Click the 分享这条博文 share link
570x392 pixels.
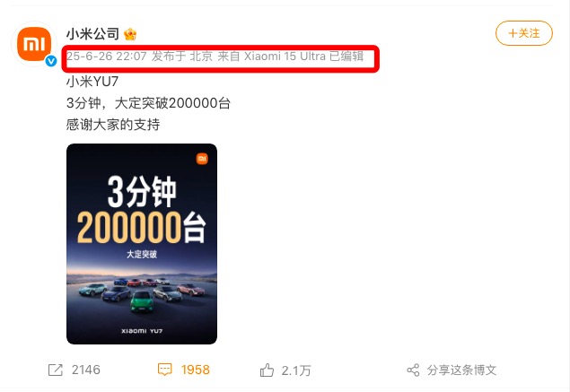pos(461,370)
